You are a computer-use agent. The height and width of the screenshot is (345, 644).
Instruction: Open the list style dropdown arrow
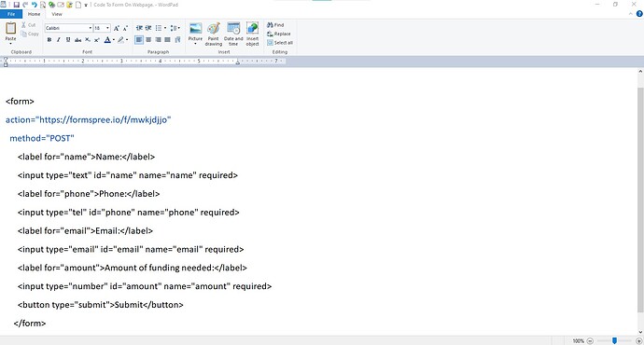click(165, 28)
